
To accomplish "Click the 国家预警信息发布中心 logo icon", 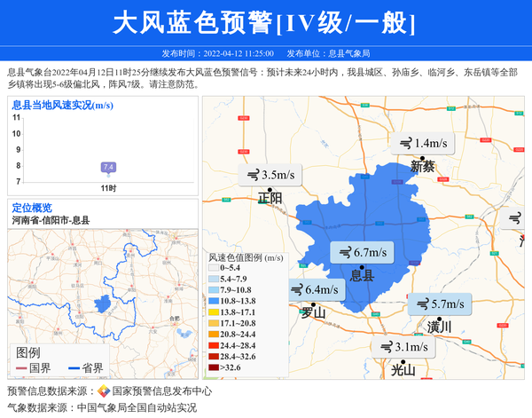I will (x=104, y=390).
